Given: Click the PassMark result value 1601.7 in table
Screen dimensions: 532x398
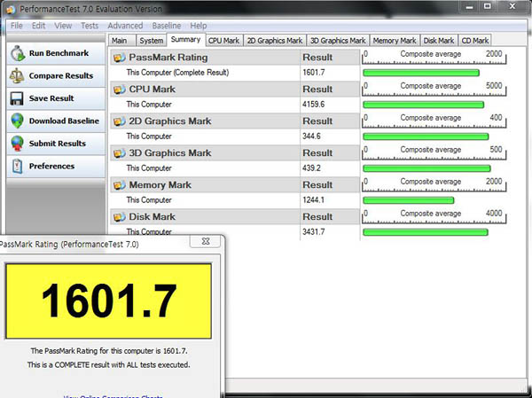Looking at the screenshot, I should point(314,73).
